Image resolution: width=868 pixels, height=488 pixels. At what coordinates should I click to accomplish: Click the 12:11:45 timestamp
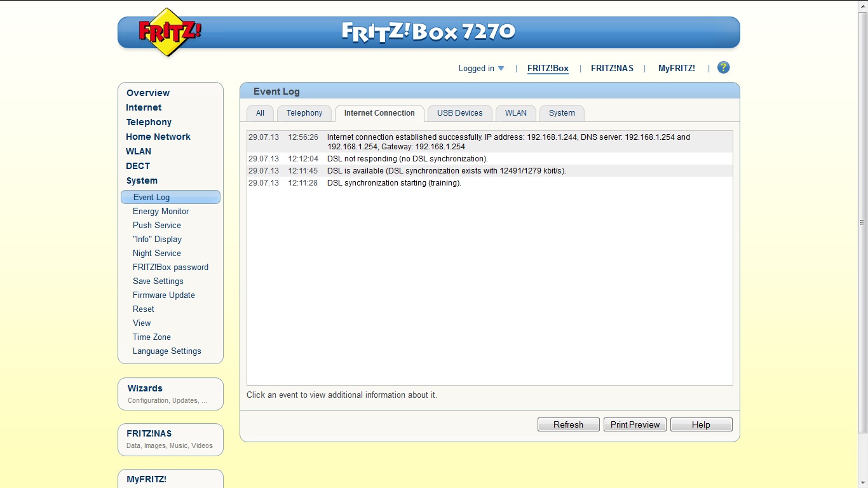pos(303,171)
